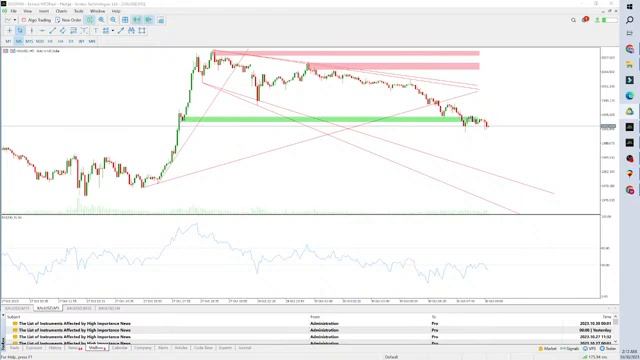
Task: Toggle the chart auto scroll icon
Action: pos(137,20)
